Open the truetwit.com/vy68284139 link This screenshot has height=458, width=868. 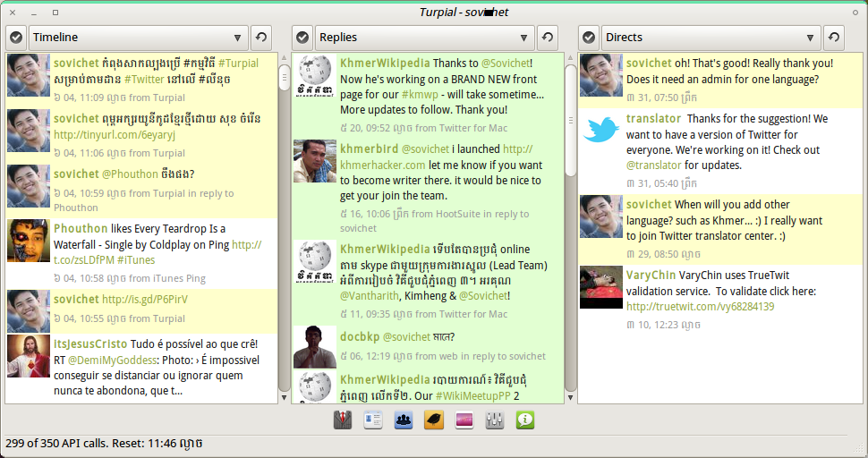pyautogui.click(x=700, y=307)
